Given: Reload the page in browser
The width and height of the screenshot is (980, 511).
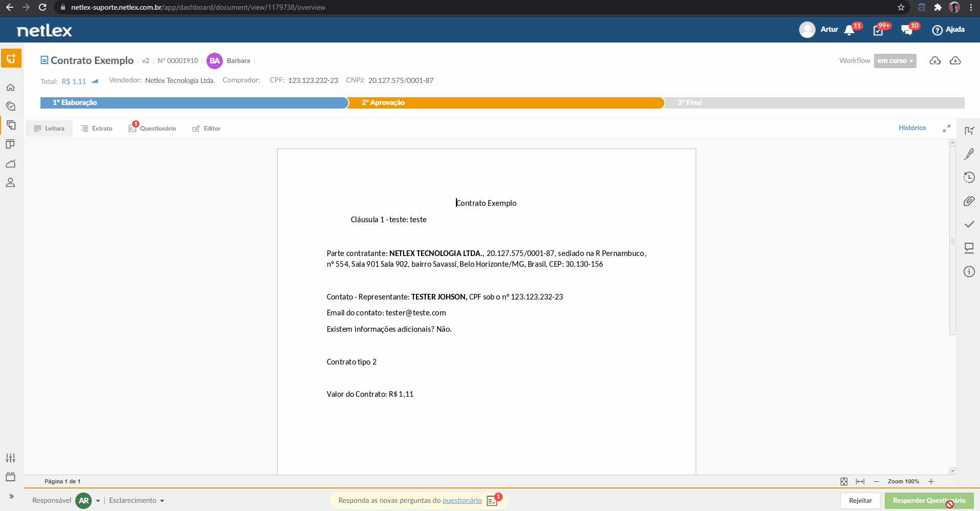Looking at the screenshot, I should 43,7.
